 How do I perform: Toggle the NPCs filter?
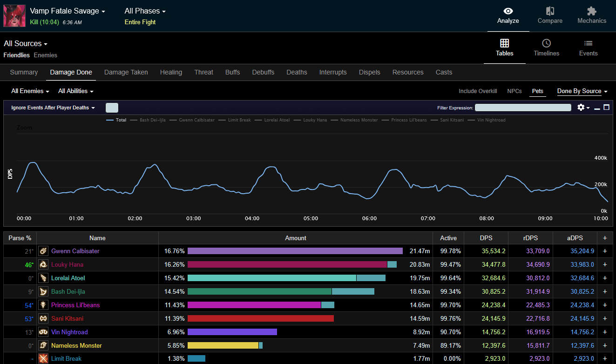514,91
